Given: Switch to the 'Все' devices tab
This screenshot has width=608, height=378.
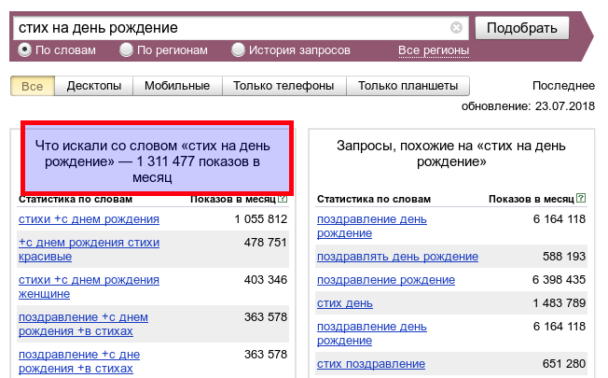Looking at the screenshot, I should (33, 86).
